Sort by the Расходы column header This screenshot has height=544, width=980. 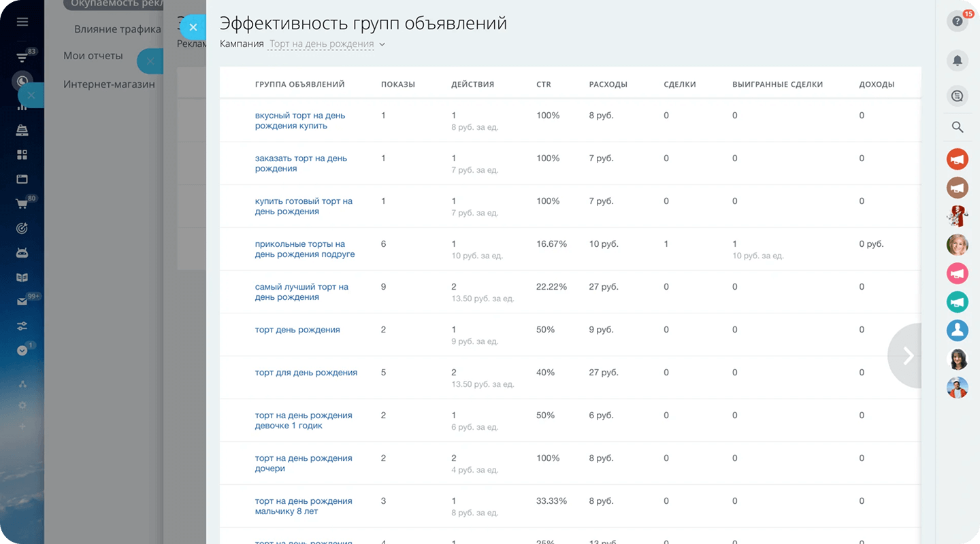coord(608,84)
